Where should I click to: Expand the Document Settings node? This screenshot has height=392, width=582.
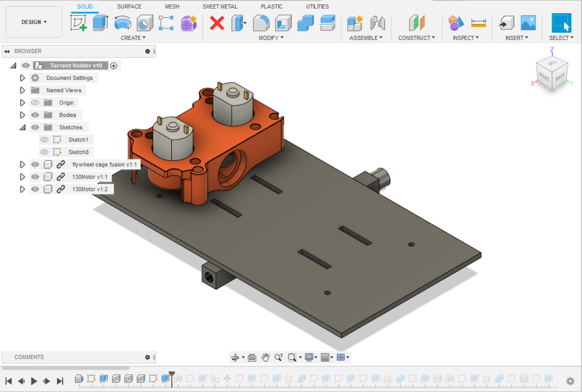22,78
